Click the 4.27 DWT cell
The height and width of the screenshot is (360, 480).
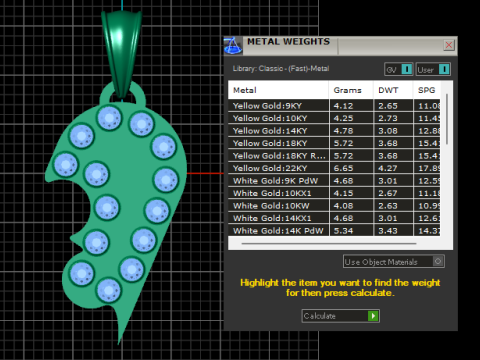pos(393,168)
